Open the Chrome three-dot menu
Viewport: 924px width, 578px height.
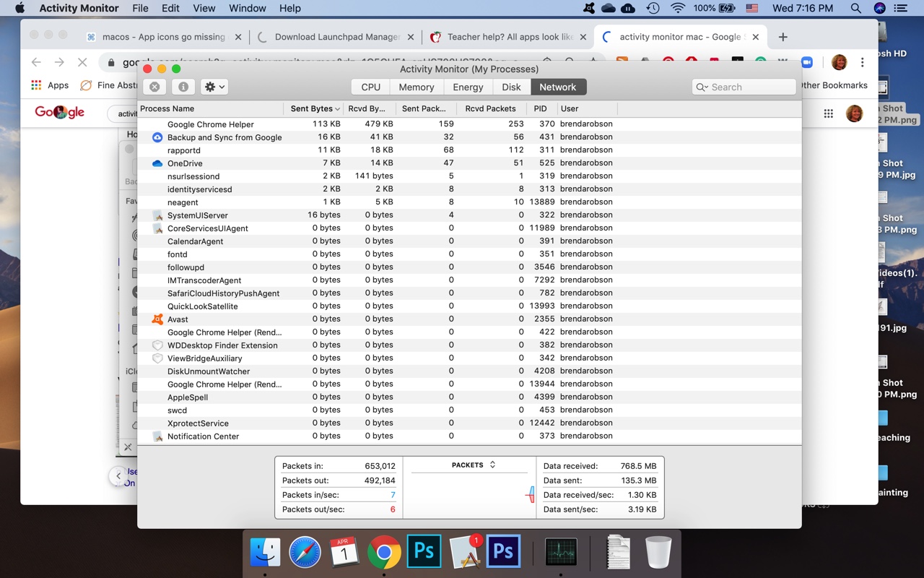click(862, 62)
